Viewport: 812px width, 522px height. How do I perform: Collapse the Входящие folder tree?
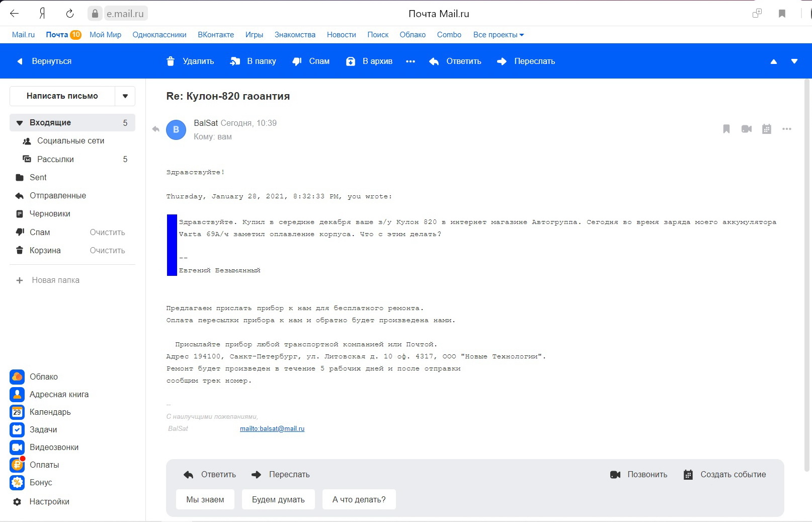pyautogui.click(x=20, y=123)
